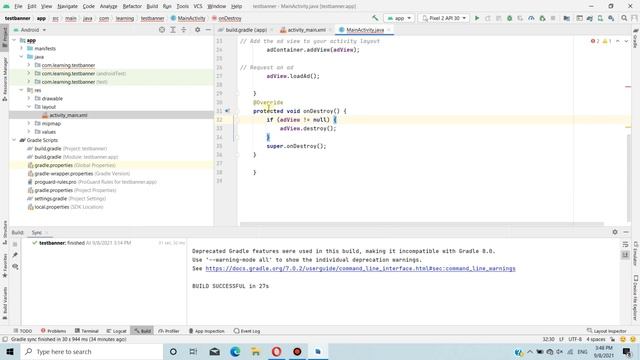This screenshot has width=640, height=360.
Task: Select the Sync tab in the Build panel
Action: [37, 232]
